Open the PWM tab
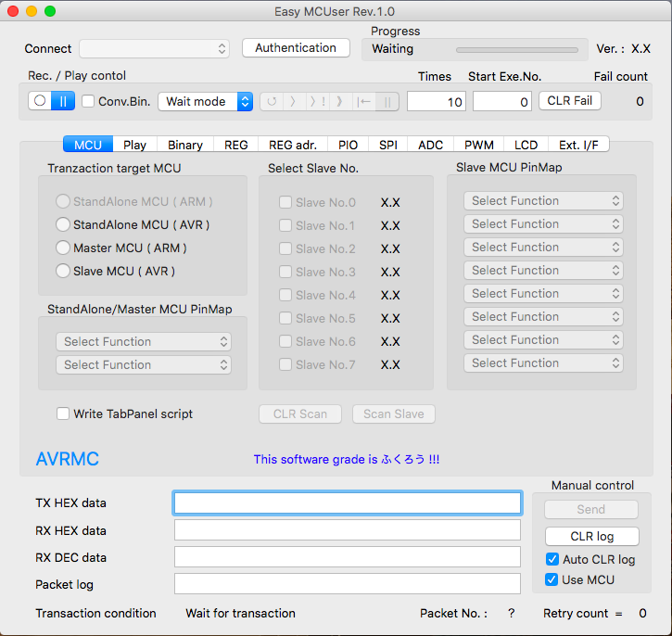The height and width of the screenshot is (636, 672). [479, 145]
